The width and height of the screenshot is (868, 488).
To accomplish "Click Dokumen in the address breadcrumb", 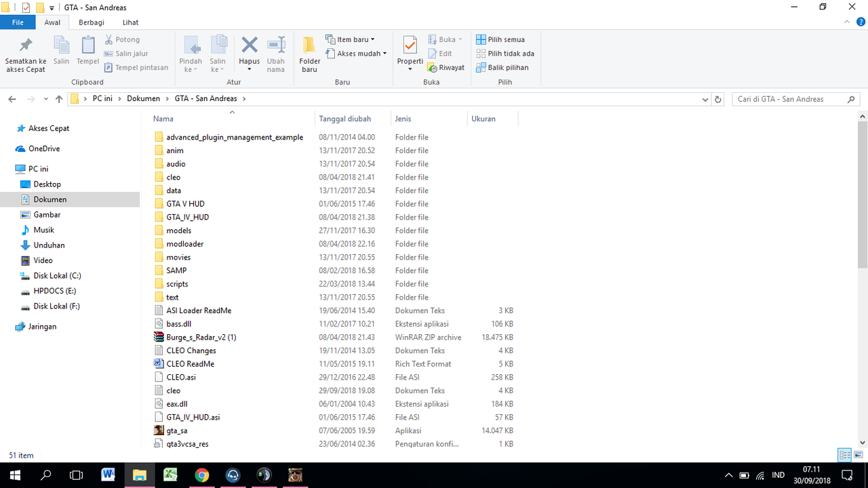I will click(144, 99).
